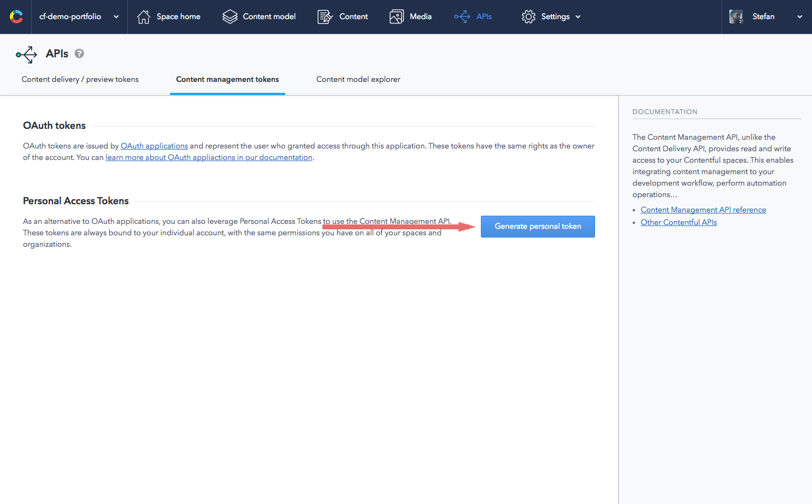Click the Contentful logo icon
Screen dimensions: 812x504
(16, 17)
